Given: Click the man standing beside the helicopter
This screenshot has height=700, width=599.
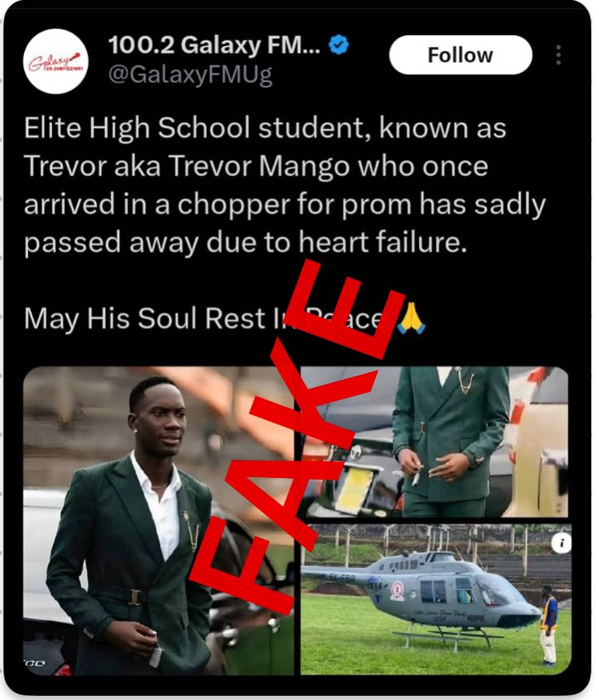Looking at the screenshot, I should [x=548, y=624].
